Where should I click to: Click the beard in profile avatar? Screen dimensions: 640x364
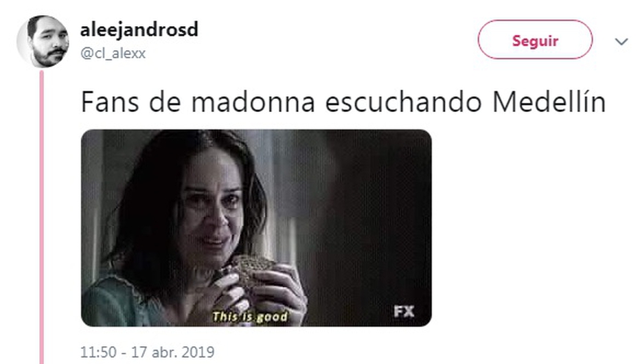coord(48,58)
